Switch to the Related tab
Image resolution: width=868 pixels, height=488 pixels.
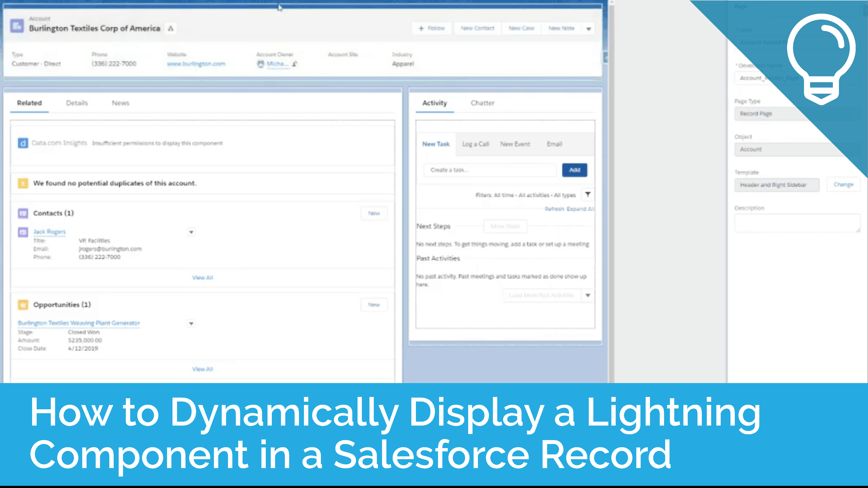pos(29,103)
